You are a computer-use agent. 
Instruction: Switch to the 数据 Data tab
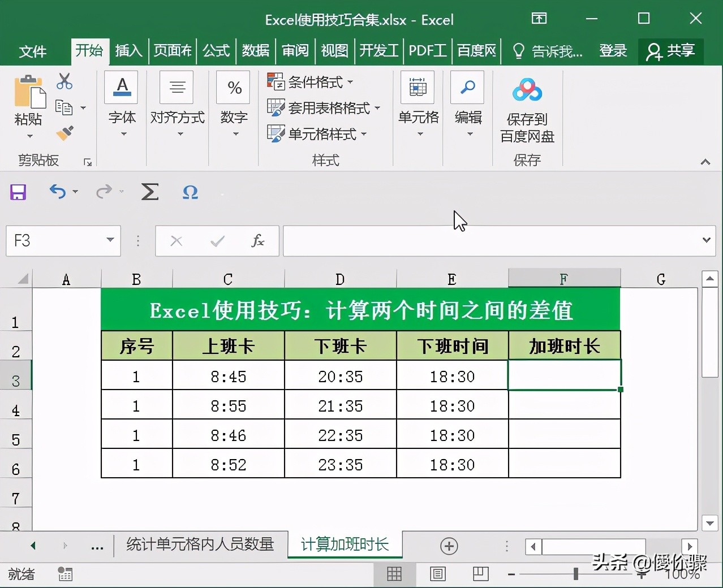(x=256, y=51)
